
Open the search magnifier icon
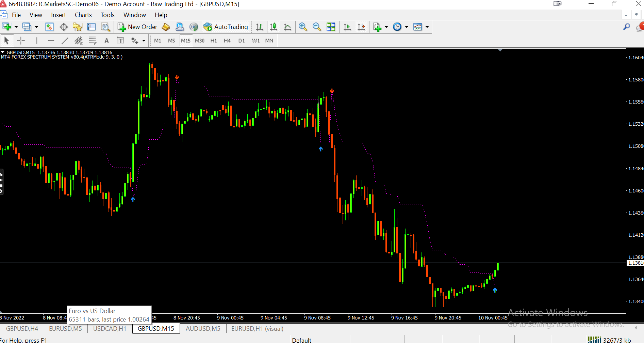pyautogui.click(x=626, y=27)
